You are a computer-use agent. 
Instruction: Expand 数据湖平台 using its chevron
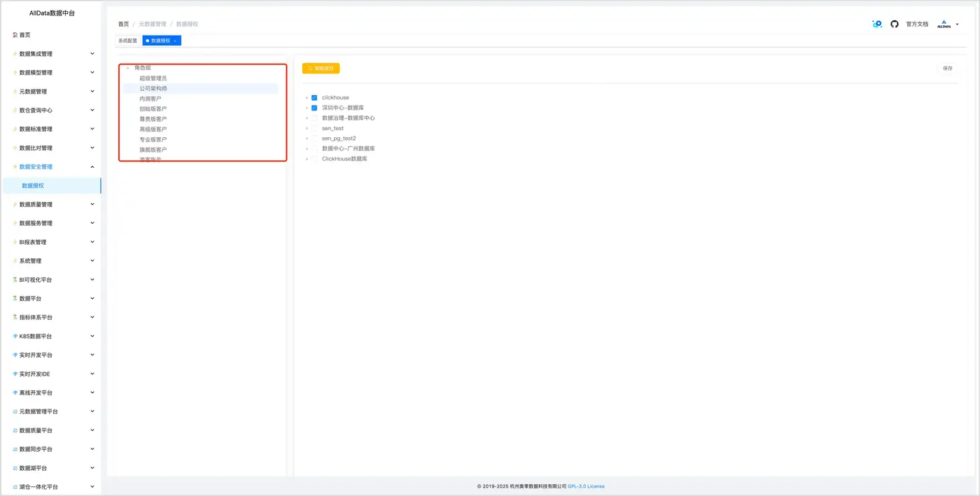click(x=92, y=468)
